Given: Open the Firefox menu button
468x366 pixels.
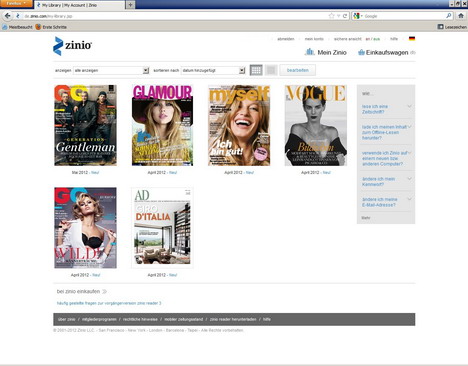Looking at the screenshot, I should (16, 3).
